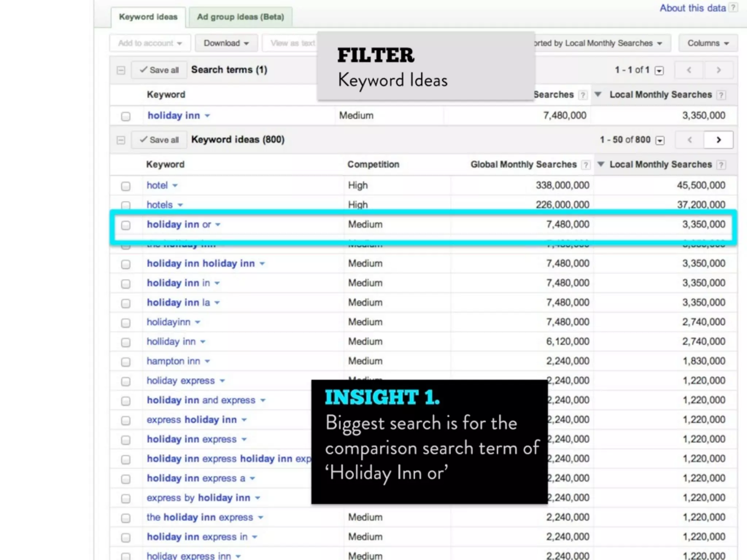
Task: Check the box for hotel keyword
Action: [x=126, y=186]
